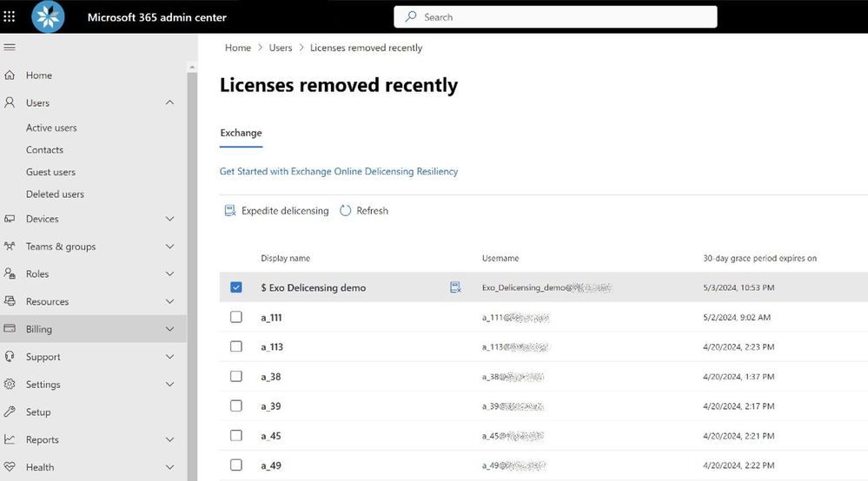This screenshot has width=868, height=481.
Task: Click the Microsoft 365 admin center title
Action: tap(156, 17)
